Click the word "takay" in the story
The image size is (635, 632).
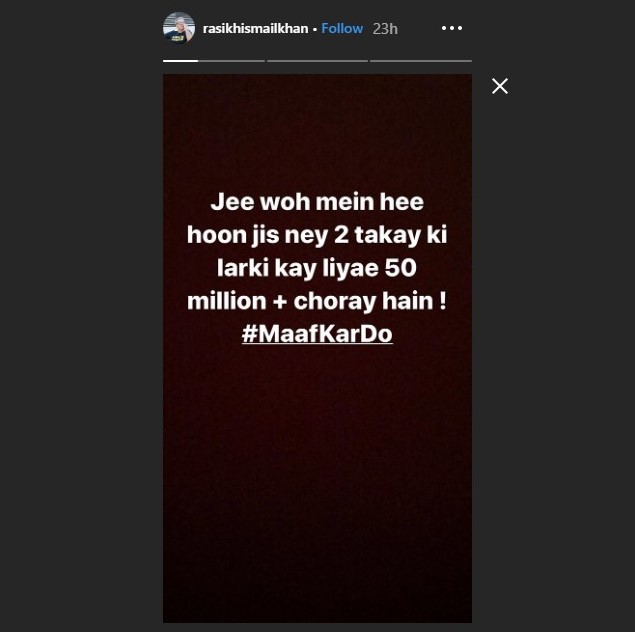point(388,236)
